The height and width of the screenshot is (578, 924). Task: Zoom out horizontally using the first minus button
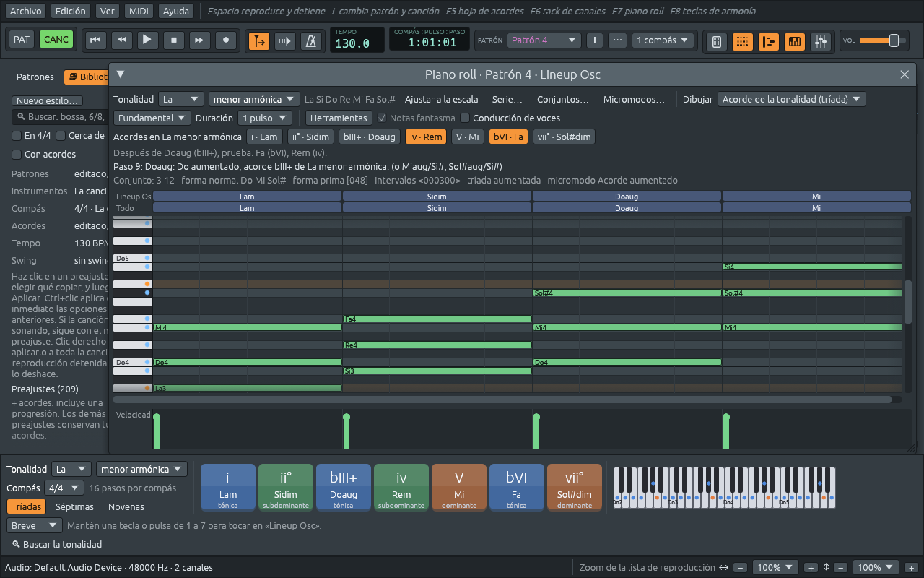coord(741,568)
